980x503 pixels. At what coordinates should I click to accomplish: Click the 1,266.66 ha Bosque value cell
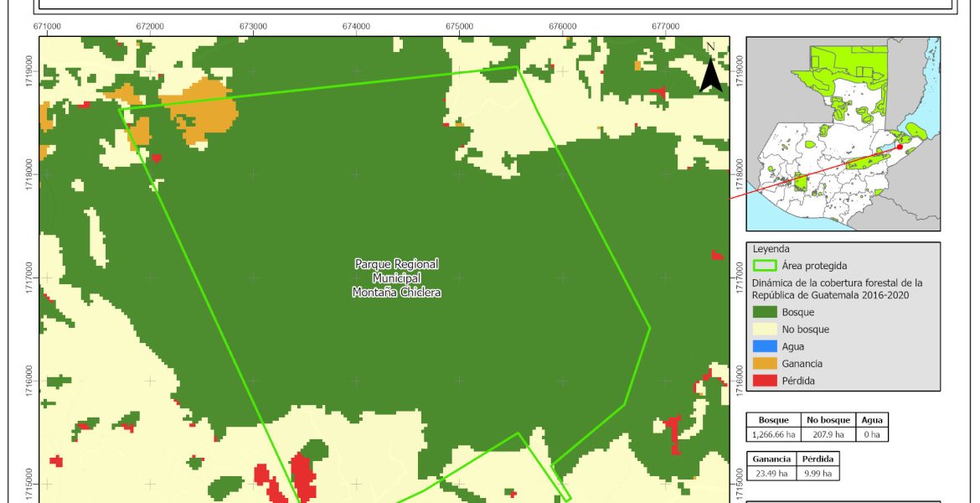774,434
